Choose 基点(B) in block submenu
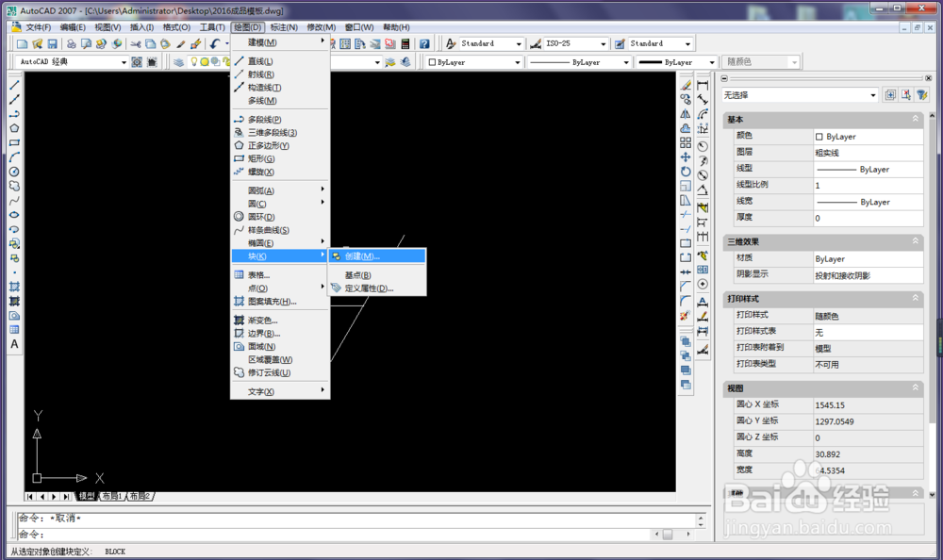 [377, 275]
